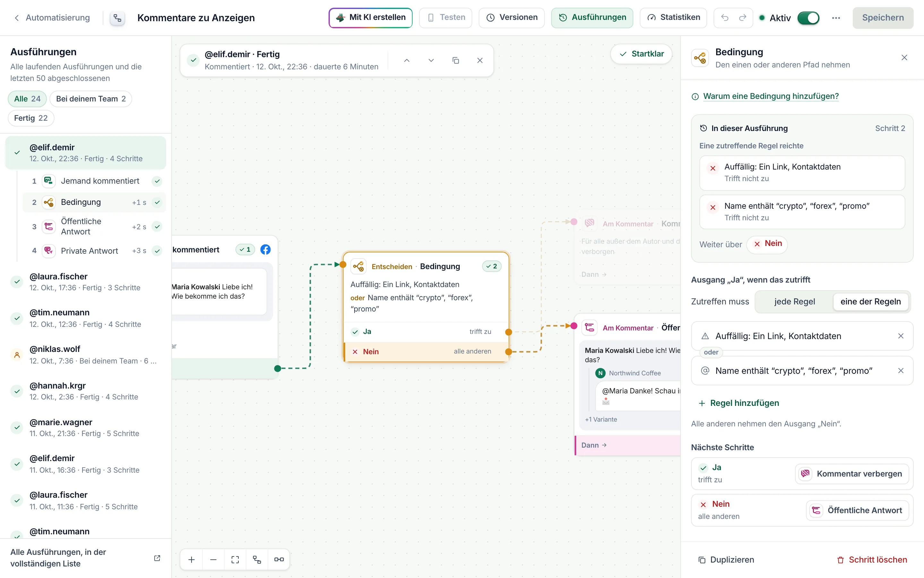This screenshot has height=578, width=924.
Task: Filter executions by 'Alle 24'
Action: coord(27,99)
